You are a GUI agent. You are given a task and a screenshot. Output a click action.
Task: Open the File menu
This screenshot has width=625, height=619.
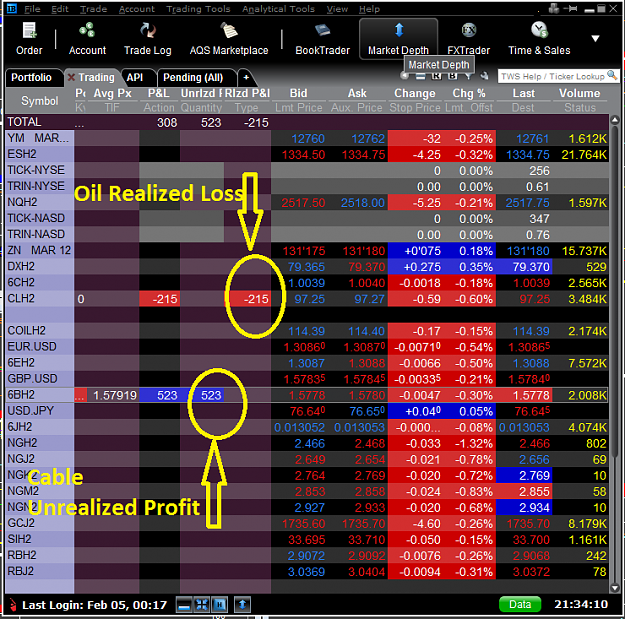click(32, 9)
